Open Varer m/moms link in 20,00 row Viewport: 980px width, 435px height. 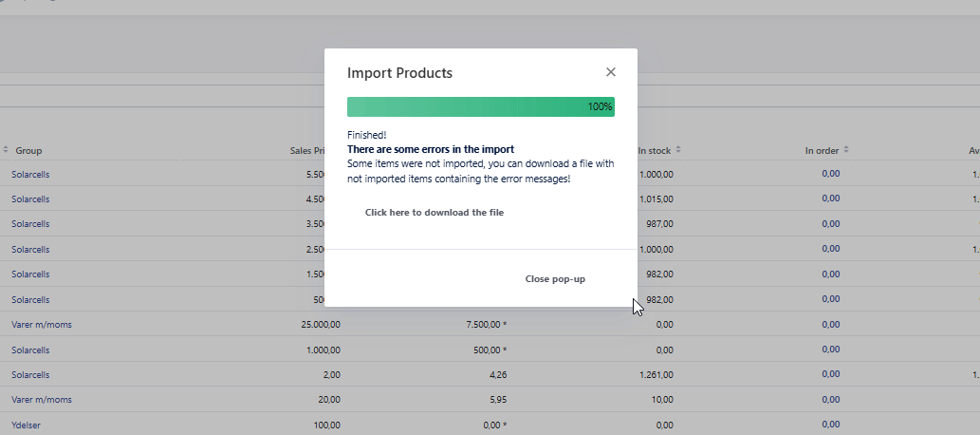pos(41,400)
